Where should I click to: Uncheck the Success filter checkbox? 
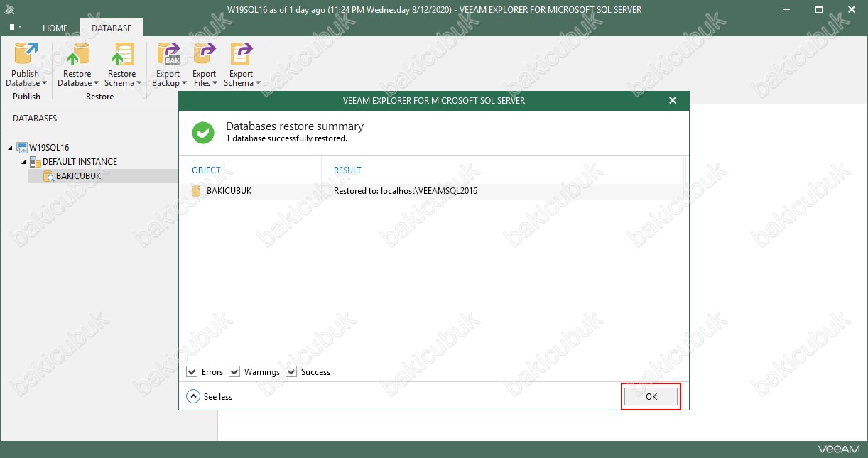(x=291, y=372)
